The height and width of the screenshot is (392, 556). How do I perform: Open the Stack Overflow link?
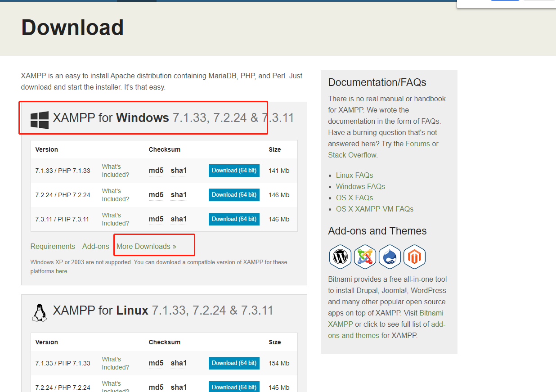(352, 155)
